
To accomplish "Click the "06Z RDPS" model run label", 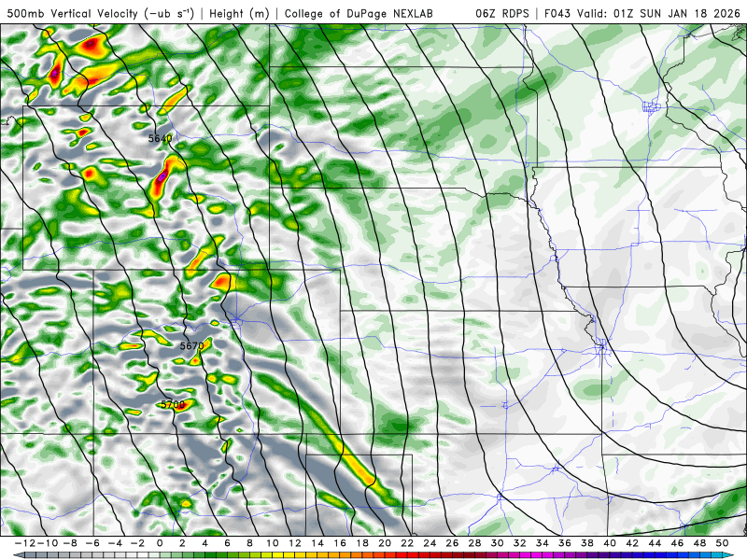I will (501, 13).
